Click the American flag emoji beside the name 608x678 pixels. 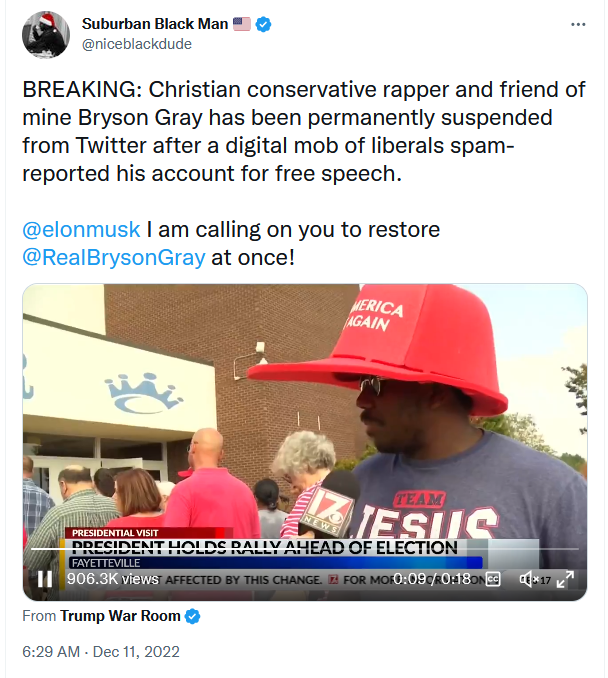pos(242,24)
